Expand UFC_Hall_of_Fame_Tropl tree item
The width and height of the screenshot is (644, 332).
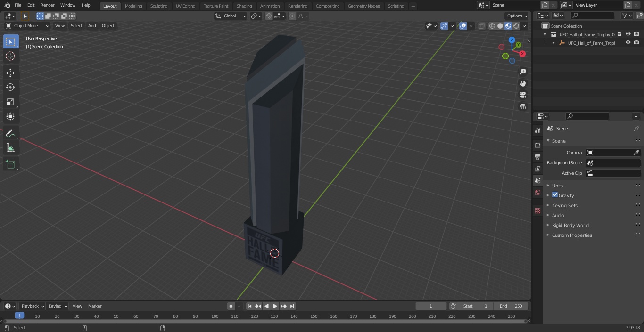tap(553, 43)
